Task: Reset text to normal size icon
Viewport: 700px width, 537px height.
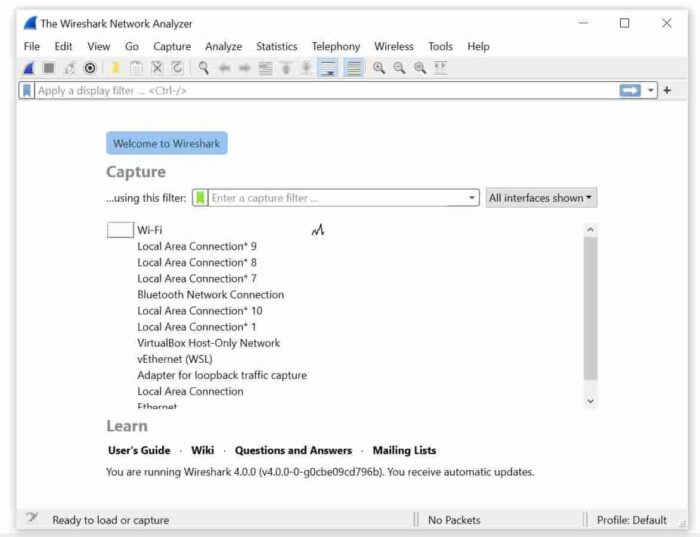Action: [x=420, y=68]
